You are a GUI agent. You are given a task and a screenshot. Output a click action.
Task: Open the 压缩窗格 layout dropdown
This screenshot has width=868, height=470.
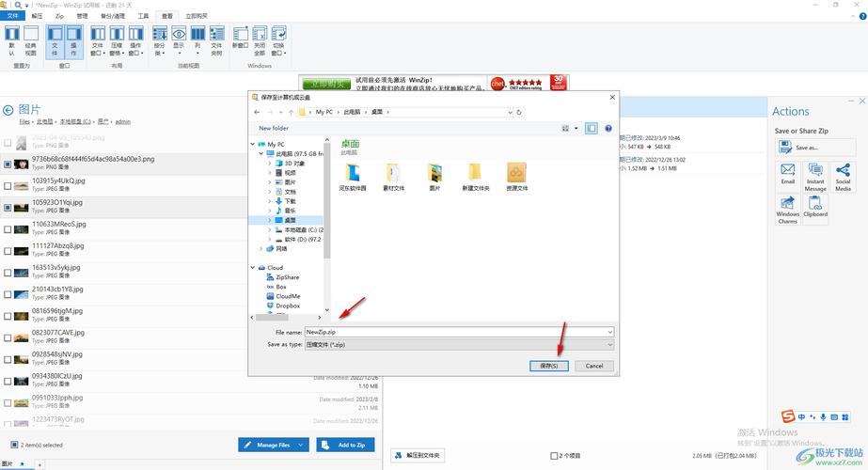click(x=117, y=41)
